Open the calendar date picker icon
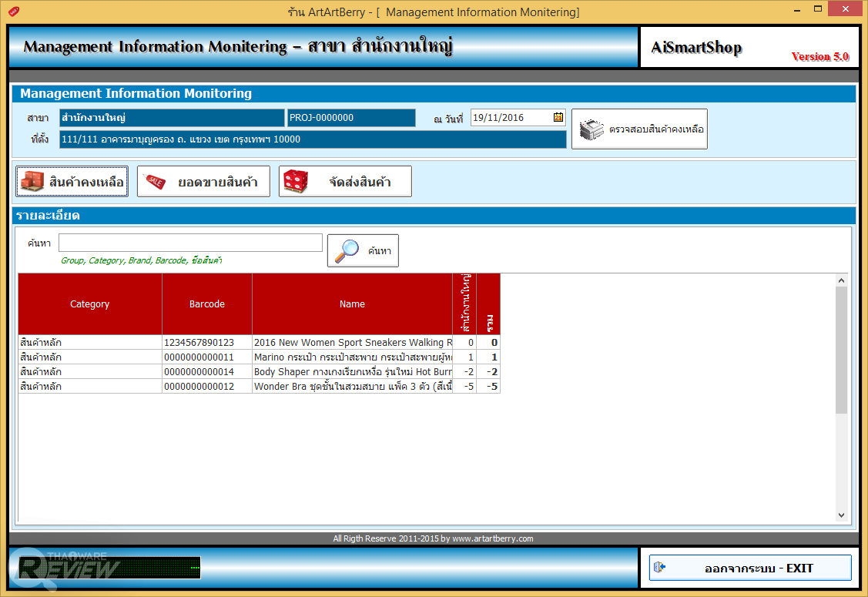Screen dimensions: 868x597 [x=558, y=117]
